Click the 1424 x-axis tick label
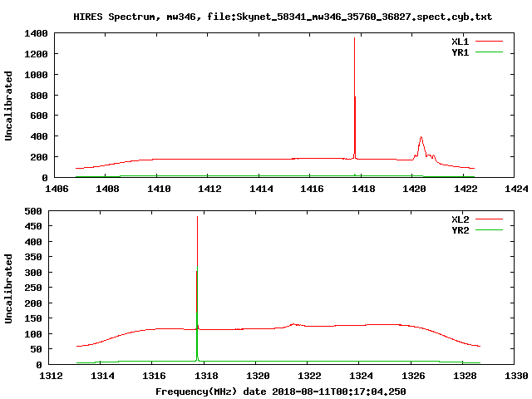Image resolution: width=532 pixels, height=399 pixels. pos(516,189)
